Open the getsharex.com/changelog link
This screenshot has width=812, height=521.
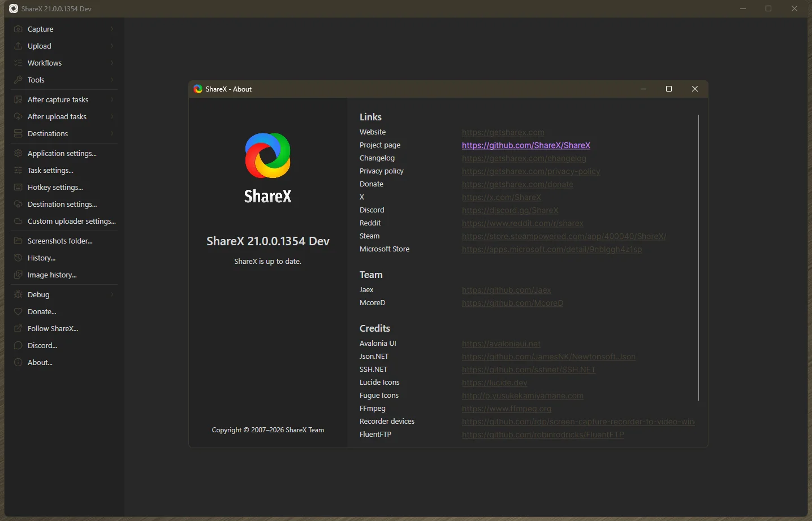point(524,158)
